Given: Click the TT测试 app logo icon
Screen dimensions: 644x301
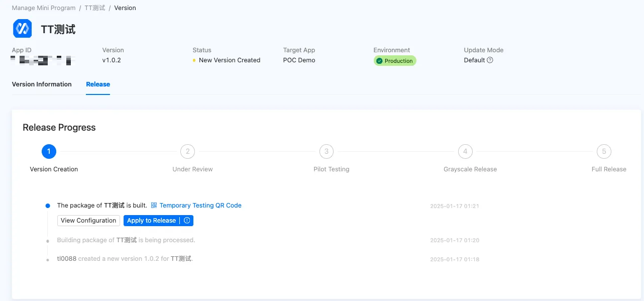Looking at the screenshot, I should (22, 29).
